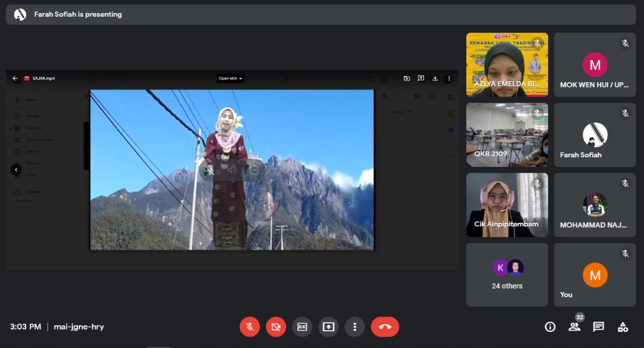Screen dimensions: 644x348
Task: Click the Present now screen-share icon
Action: (329, 327)
